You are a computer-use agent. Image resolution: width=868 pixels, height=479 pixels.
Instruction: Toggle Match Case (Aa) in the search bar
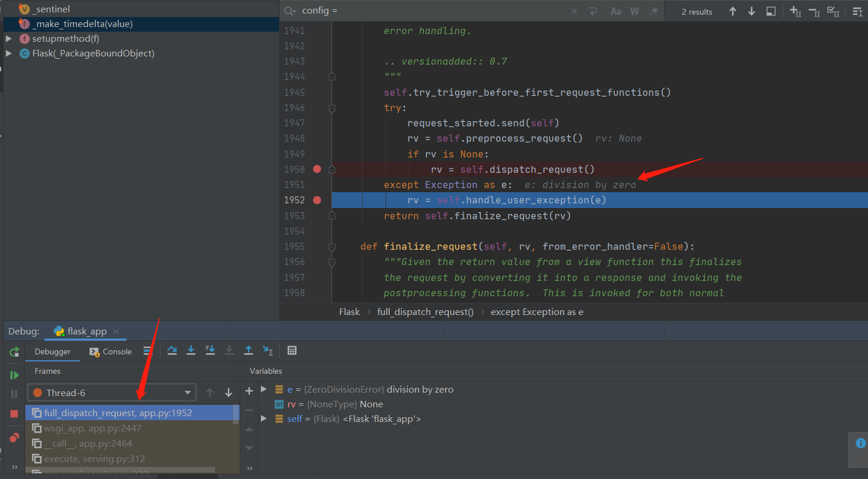point(616,11)
